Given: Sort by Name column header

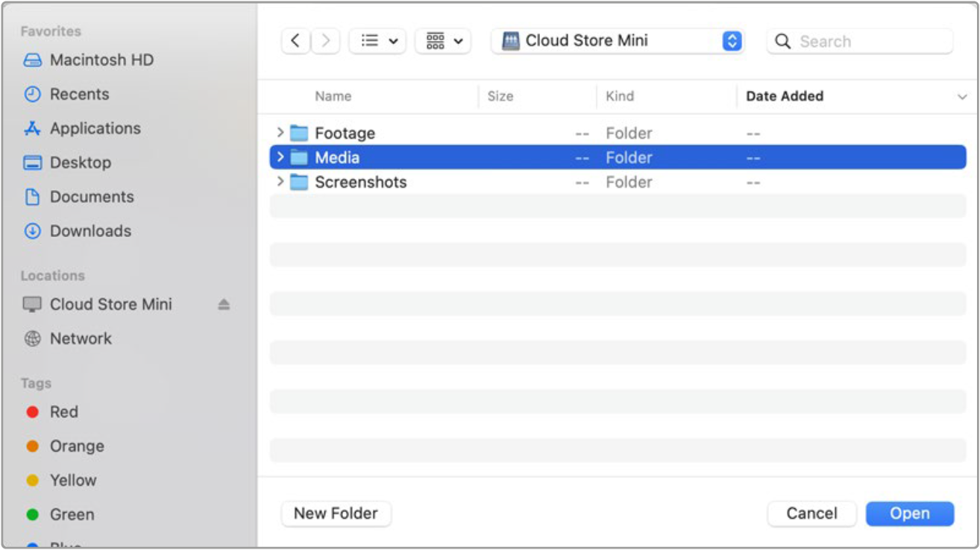Looking at the screenshot, I should [x=333, y=96].
